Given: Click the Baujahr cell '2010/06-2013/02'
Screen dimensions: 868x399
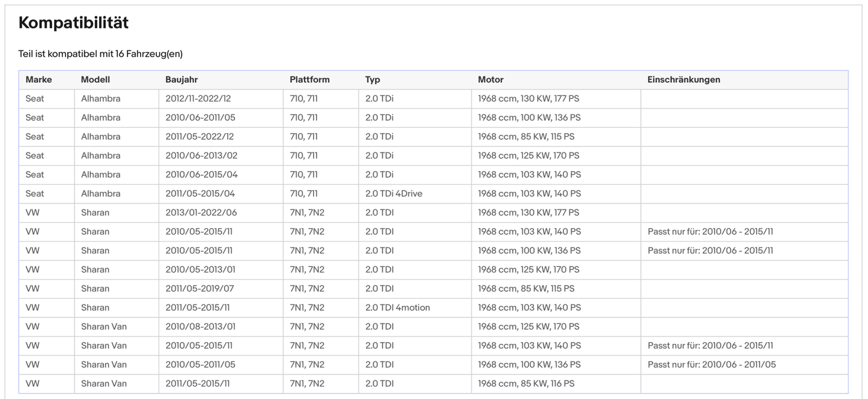Looking at the screenshot, I should 201,156.
